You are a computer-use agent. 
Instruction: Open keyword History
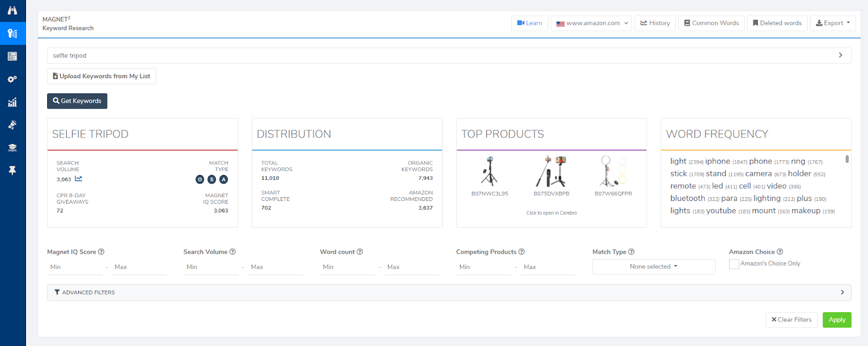click(x=655, y=23)
